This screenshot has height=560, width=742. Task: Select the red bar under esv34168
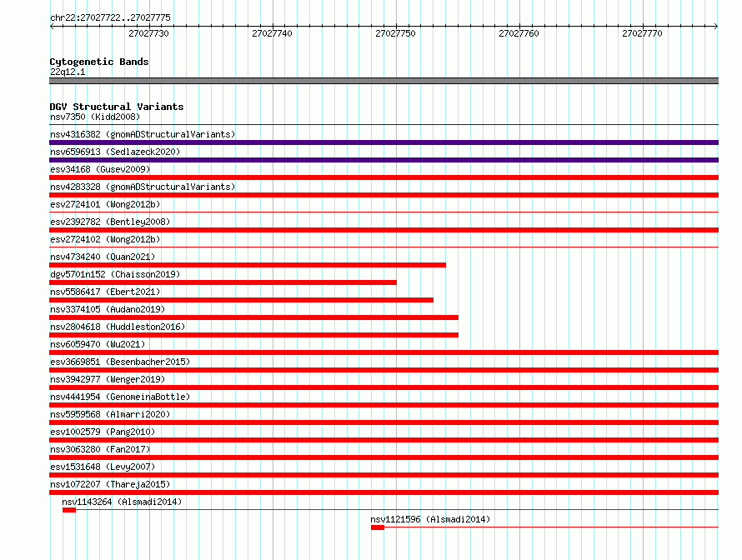coord(384,177)
